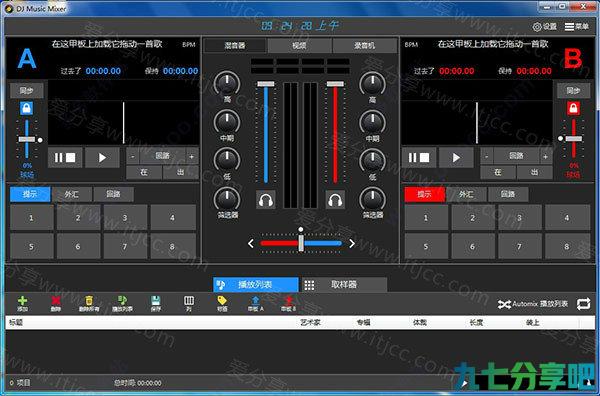This screenshot has height=396, width=600.
Task: Click the right High (高) EQ knob
Action: [372, 83]
